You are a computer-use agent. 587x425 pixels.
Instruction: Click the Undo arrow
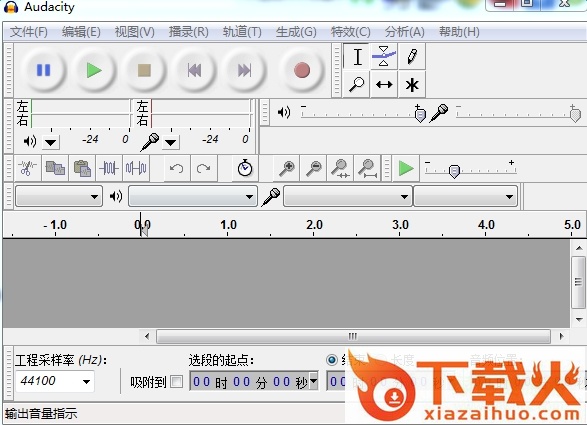tap(176, 168)
